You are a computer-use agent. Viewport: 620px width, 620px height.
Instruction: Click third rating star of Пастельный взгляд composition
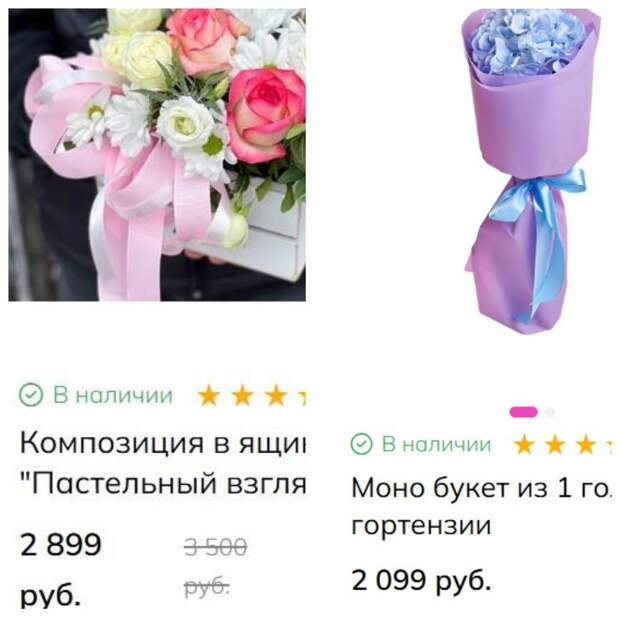pos(276,396)
